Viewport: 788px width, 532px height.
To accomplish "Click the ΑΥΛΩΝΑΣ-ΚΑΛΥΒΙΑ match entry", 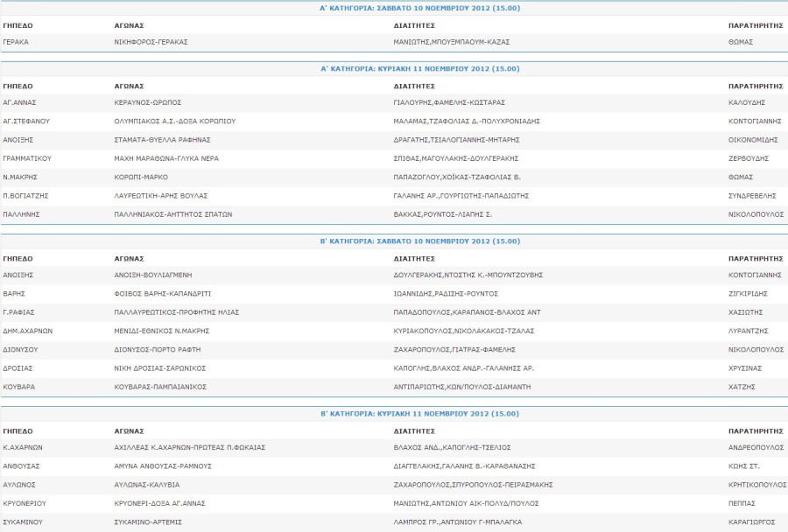I will (x=147, y=484).
